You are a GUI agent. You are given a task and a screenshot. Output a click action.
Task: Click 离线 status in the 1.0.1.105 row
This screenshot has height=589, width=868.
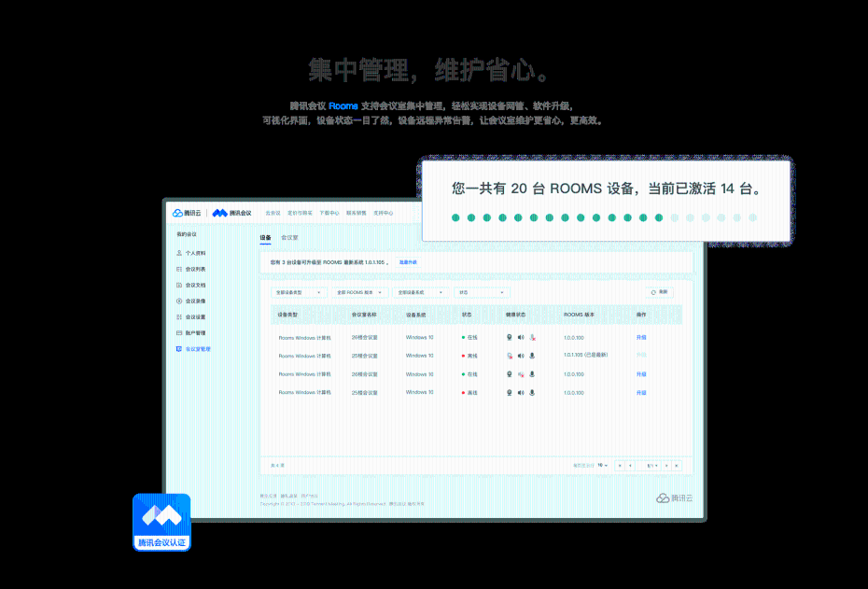tap(469, 356)
